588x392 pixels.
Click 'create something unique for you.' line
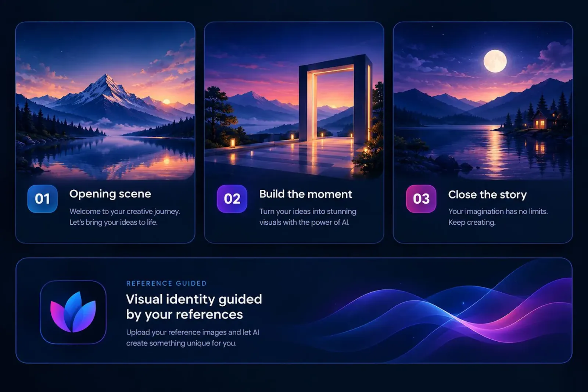(x=181, y=343)
